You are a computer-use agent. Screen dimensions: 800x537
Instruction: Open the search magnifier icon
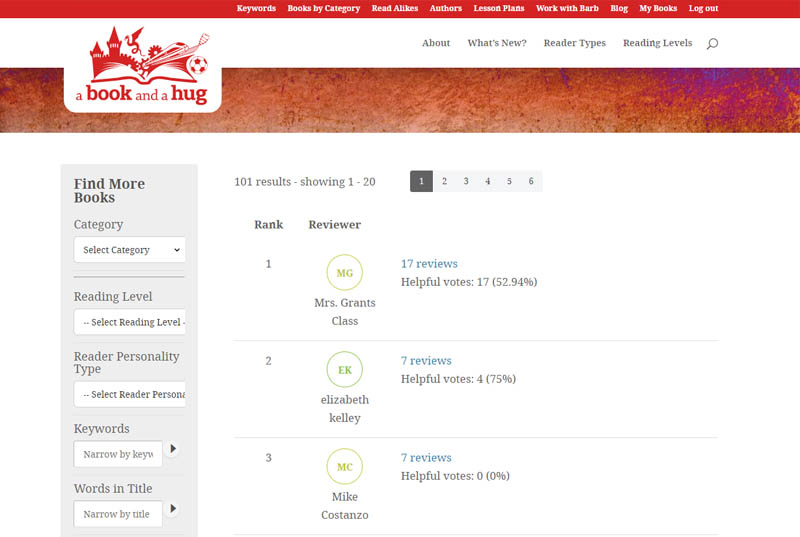[x=712, y=44]
